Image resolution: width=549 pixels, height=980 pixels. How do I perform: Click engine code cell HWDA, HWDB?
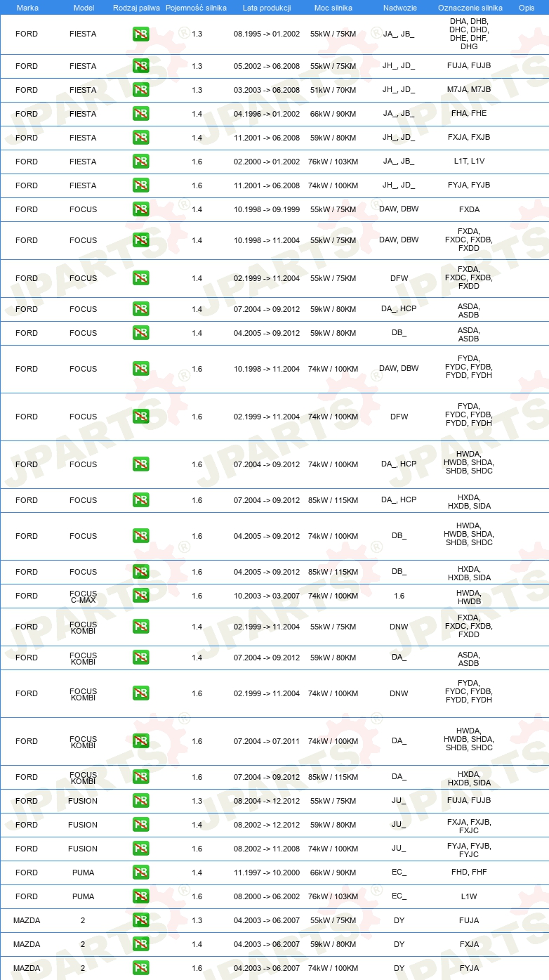point(469,597)
